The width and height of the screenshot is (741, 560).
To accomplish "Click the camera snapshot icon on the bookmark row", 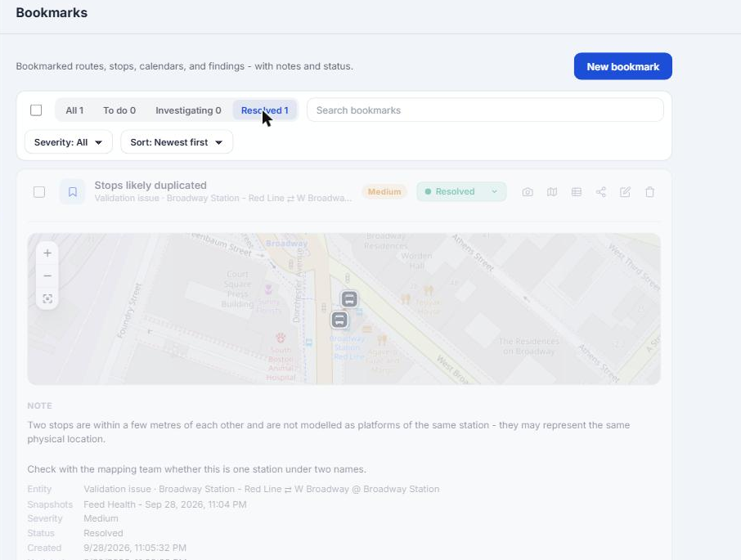I will pyautogui.click(x=528, y=192).
